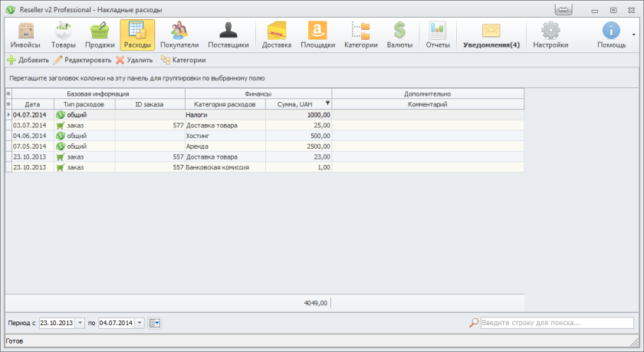Open Настройки settings
The width and height of the screenshot is (644, 352).
tap(550, 35)
